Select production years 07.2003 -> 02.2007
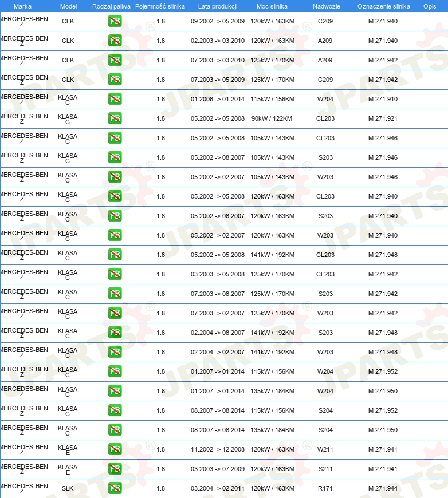Viewport: 448px width, 498px height. [x=218, y=313]
